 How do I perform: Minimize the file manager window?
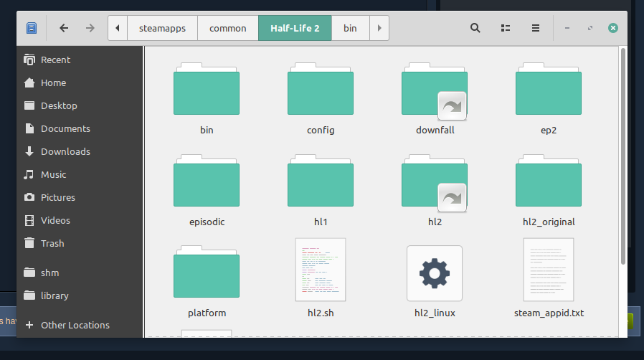567,28
